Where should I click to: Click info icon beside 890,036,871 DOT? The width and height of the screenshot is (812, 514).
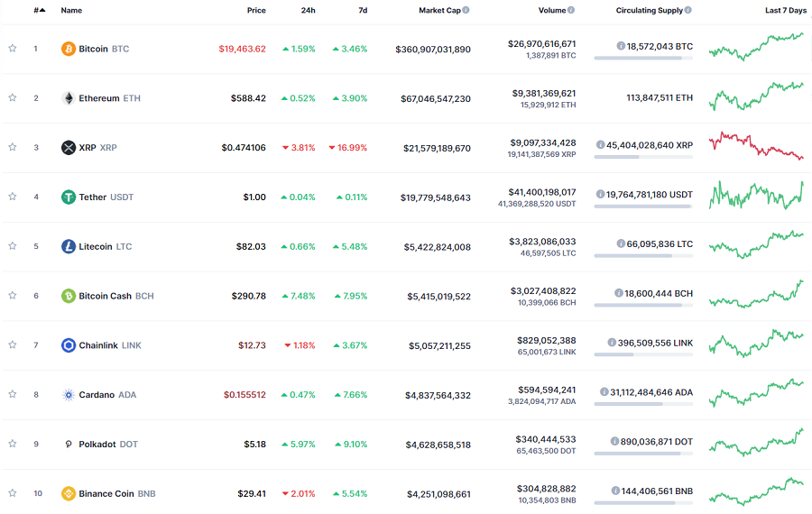tap(614, 442)
